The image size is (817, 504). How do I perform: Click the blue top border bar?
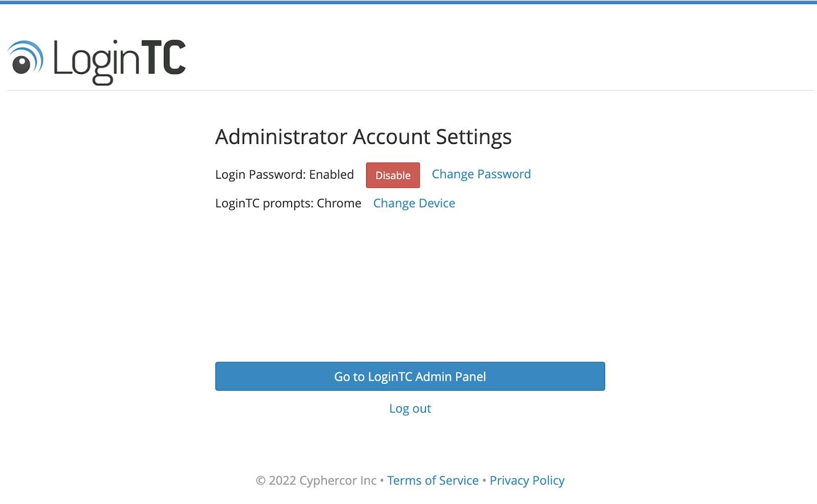tap(408, 2)
